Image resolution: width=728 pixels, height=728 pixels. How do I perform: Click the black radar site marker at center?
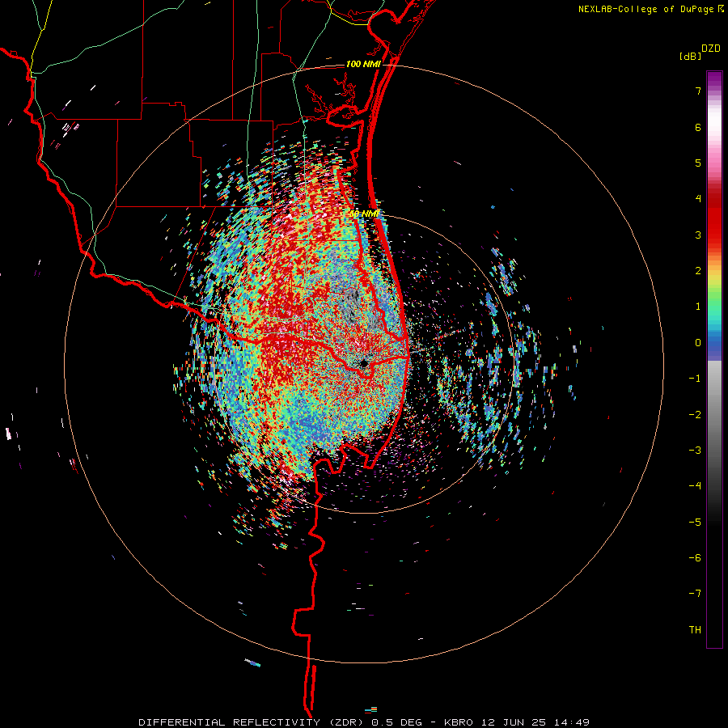pyautogui.click(x=364, y=363)
